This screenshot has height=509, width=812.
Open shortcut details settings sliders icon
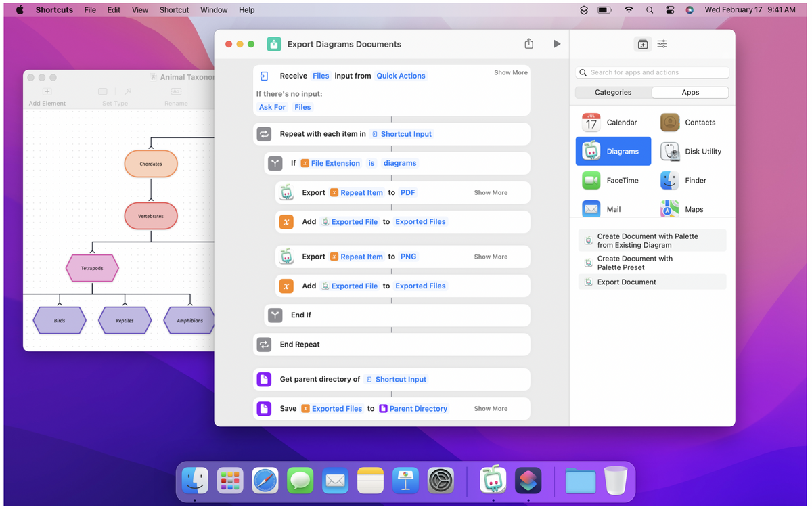662,44
